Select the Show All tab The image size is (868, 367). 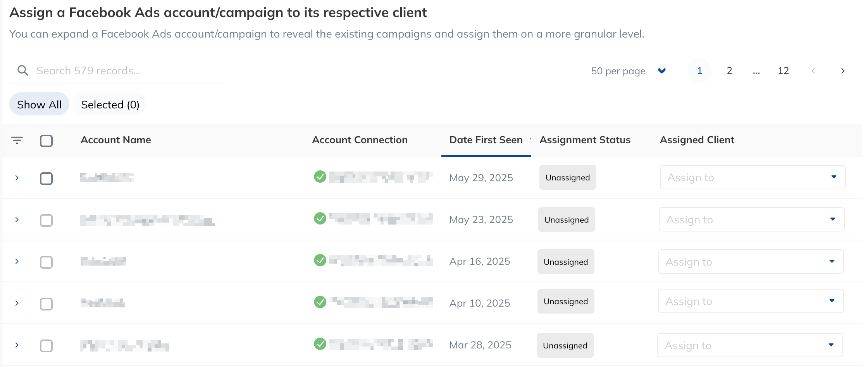(39, 104)
